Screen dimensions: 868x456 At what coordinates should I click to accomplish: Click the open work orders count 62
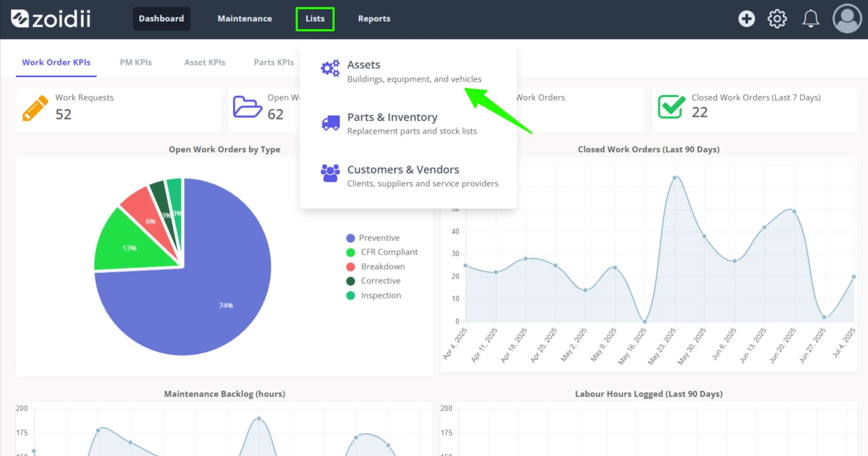pyautogui.click(x=276, y=115)
